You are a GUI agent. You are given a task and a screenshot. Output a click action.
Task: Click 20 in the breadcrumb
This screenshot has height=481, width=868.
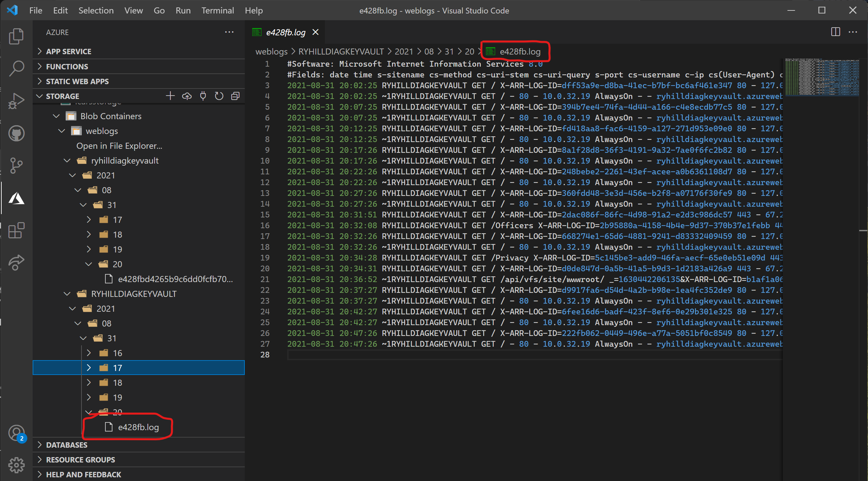(x=469, y=51)
